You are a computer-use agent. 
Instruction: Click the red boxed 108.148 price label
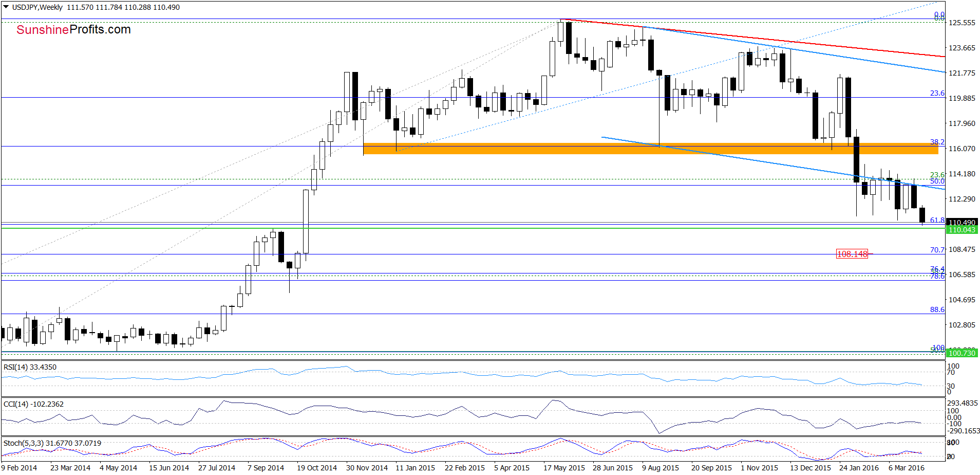[852, 254]
